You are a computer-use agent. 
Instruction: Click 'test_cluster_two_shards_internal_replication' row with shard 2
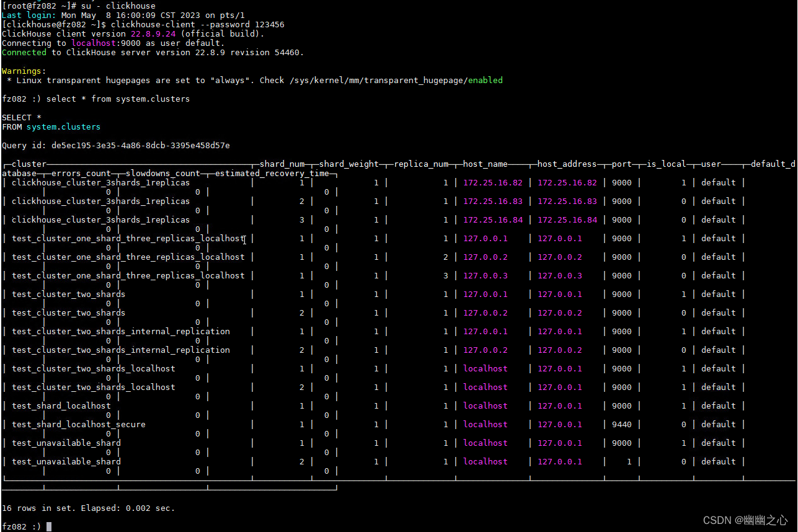(x=121, y=350)
